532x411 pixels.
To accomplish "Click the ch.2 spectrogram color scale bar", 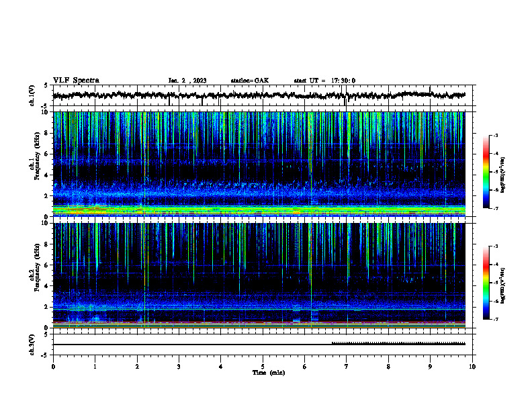I will tap(486, 283).
